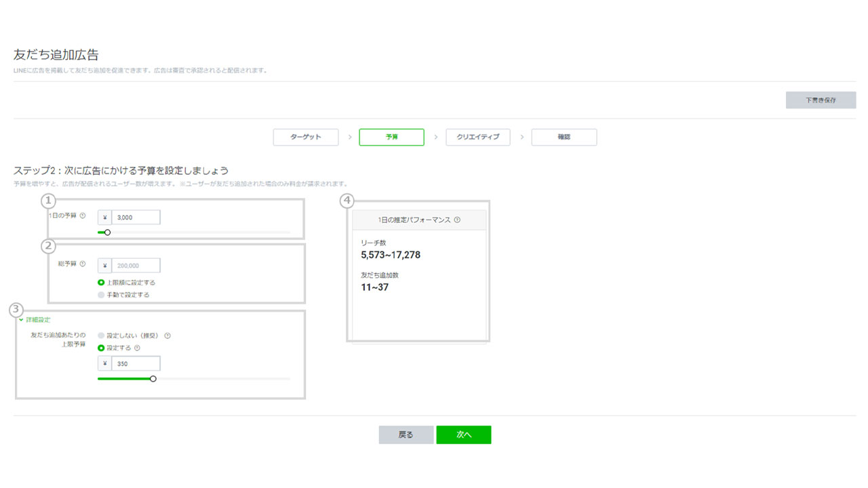868x488 pixels.
Task: Click 下書き保存 button
Action: (x=821, y=100)
